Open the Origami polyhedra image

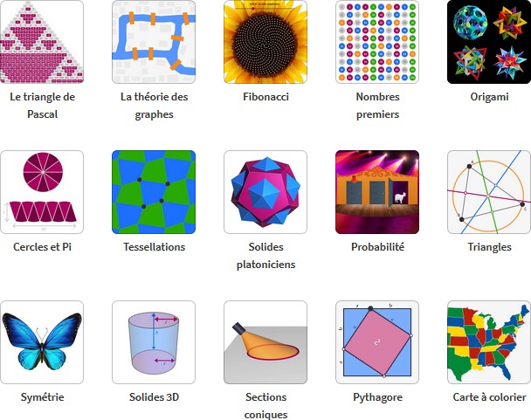pyautogui.click(x=489, y=42)
